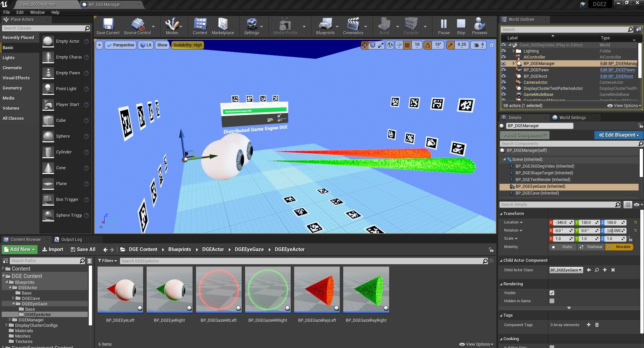
Task: Add a Component Tags array element
Action: coord(589,325)
